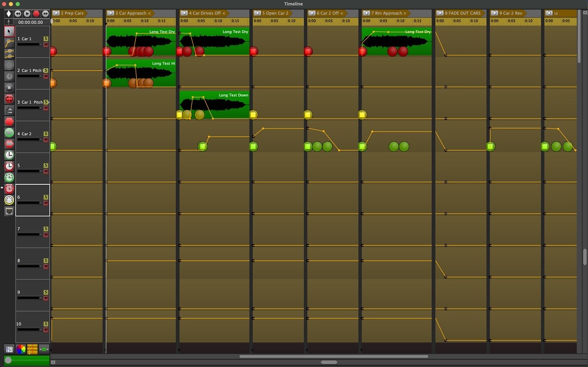Viewport: 588px width, 367px height.
Task: Click the '4 Car 2' track label
Action: tap(24, 134)
